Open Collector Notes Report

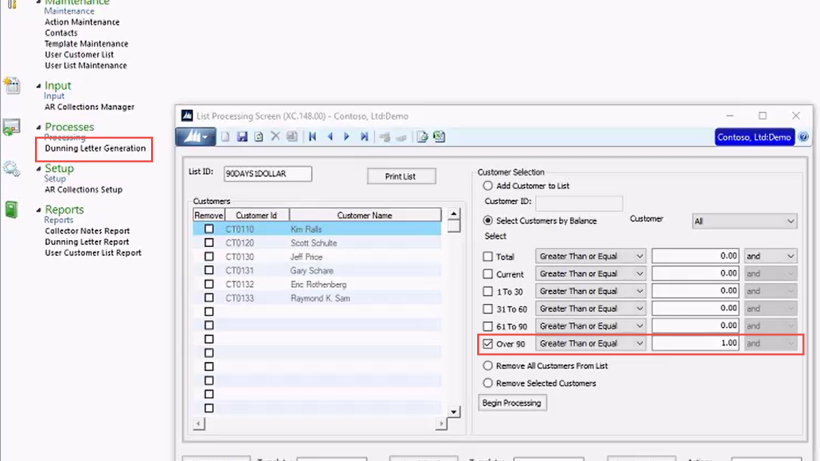pyautogui.click(x=87, y=231)
